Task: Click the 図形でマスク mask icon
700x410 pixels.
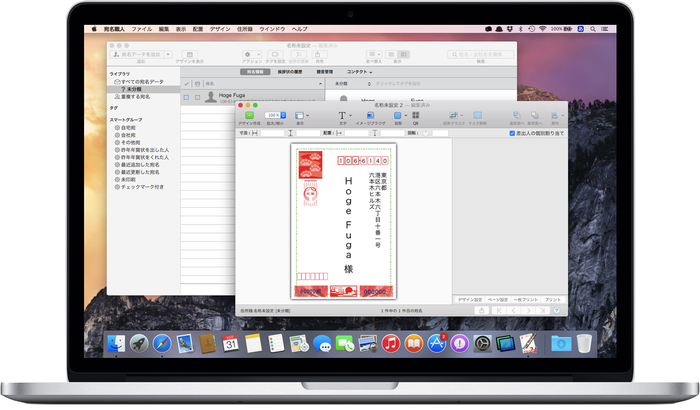Action: point(453,115)
